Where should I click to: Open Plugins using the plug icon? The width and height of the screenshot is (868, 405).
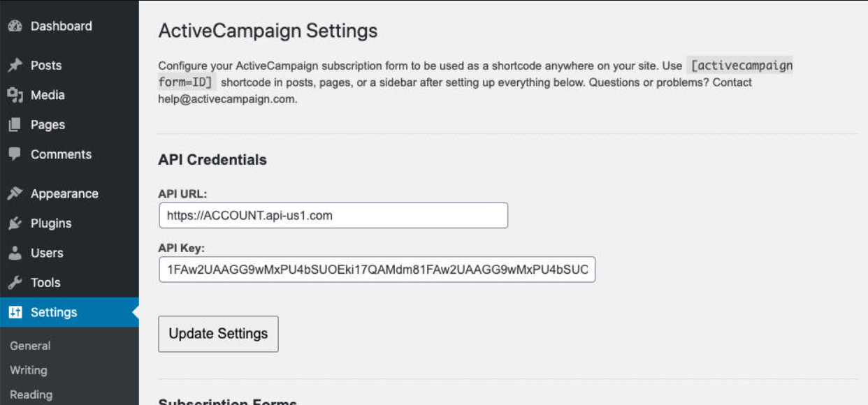[x=15, y=223]
